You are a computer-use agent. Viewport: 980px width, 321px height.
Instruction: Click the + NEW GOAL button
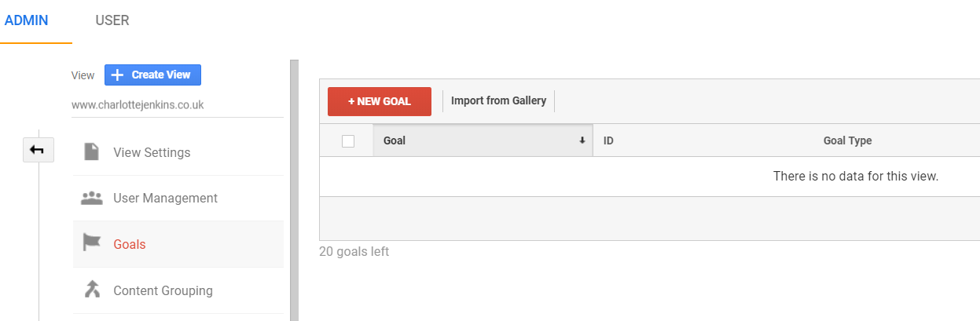[380, 101]
